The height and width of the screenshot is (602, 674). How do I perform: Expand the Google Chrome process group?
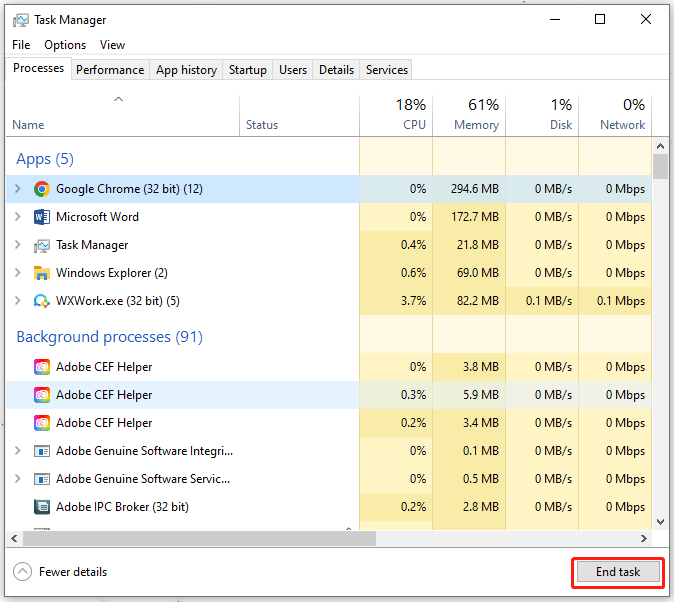[x=17, y=189]
